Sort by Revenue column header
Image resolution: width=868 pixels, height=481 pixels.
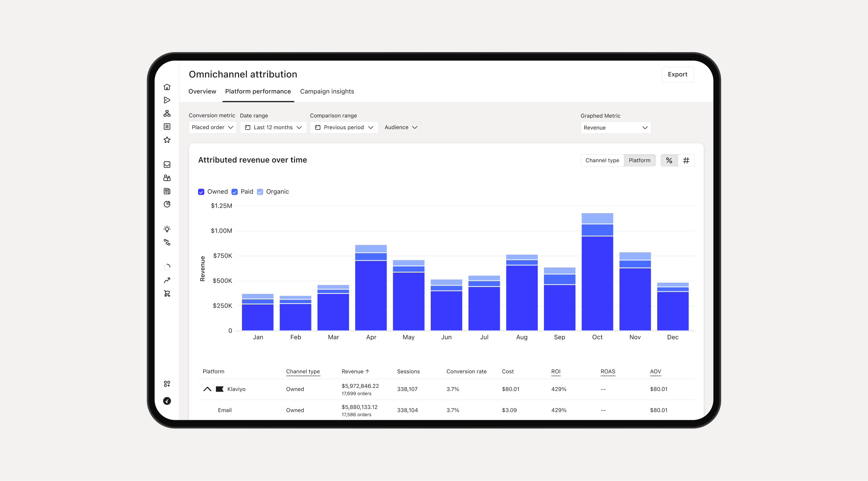tap(356, 371)
